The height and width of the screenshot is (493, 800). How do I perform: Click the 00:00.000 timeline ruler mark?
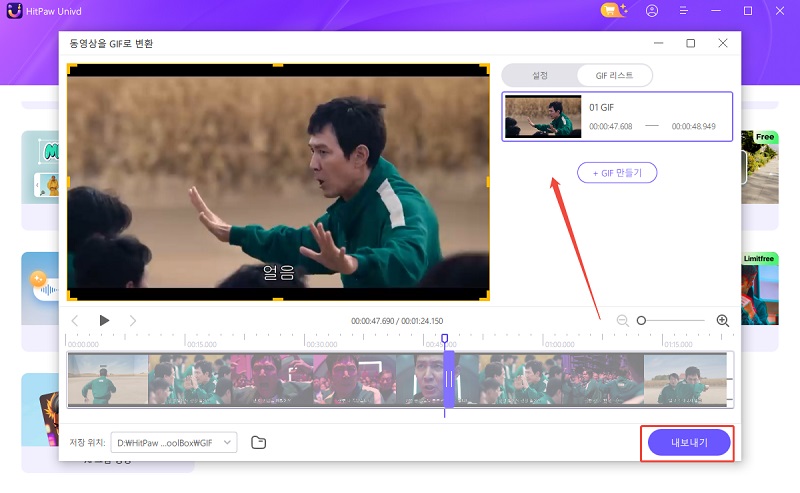click(x=83, y=344)
